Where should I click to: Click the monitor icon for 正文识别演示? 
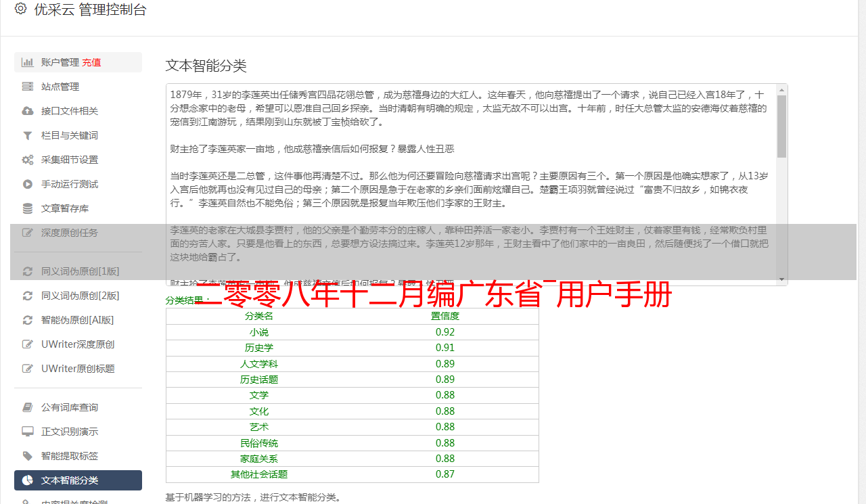click(x=28, y=432)
